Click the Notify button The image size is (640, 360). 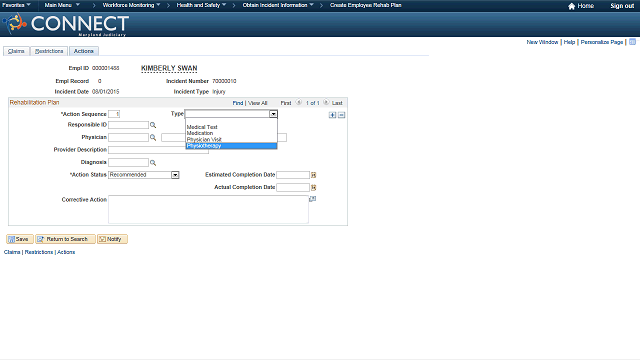click(x=112, y=239)
